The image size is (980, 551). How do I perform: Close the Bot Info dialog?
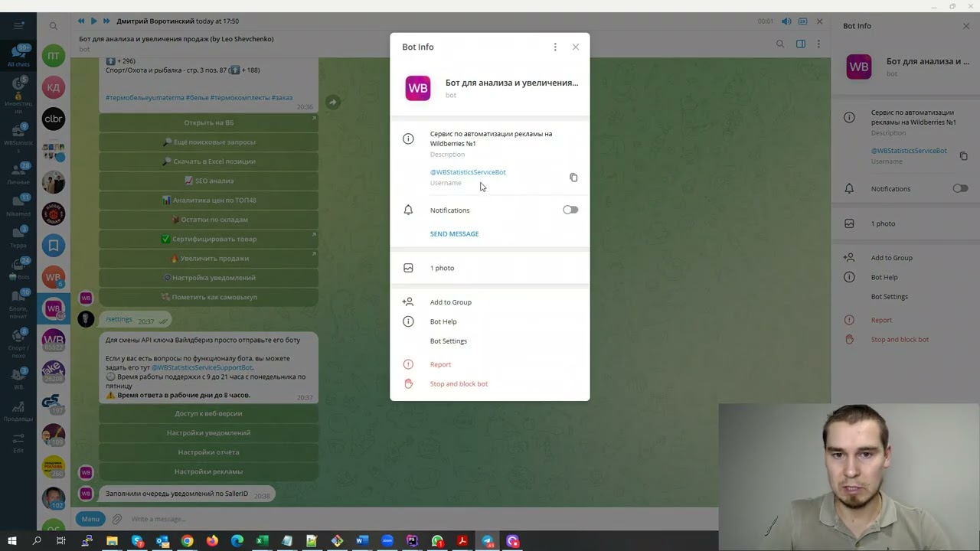pos(576,47)
